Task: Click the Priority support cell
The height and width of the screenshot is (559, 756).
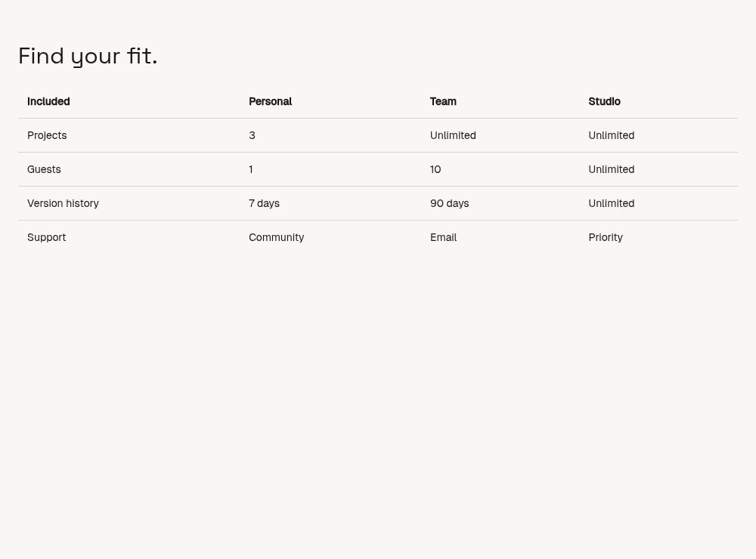Action: [606, 237]
